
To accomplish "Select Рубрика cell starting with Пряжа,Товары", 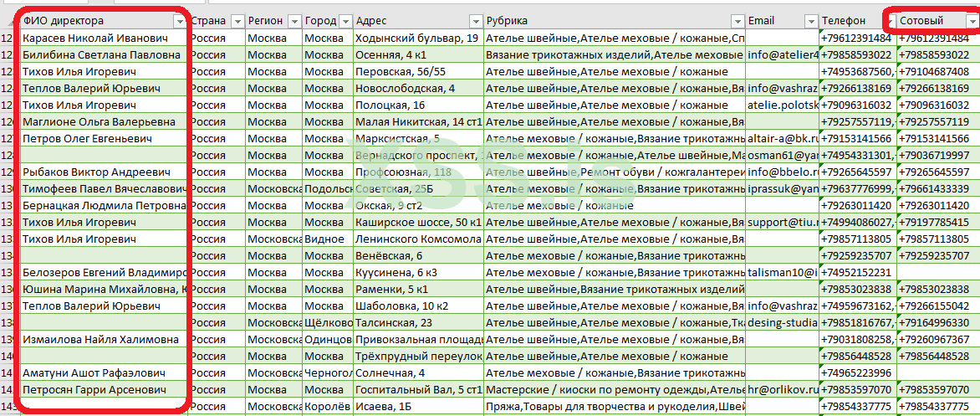I will coord(615,406).
